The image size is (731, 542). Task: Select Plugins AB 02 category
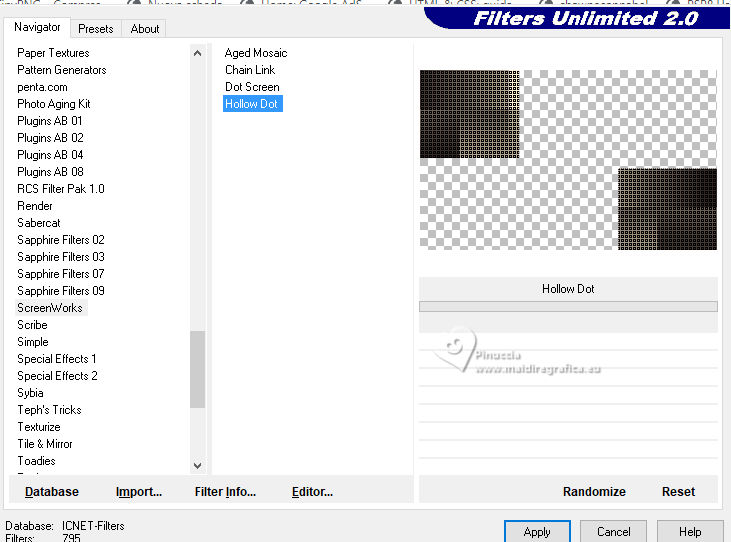pos(50,138)
